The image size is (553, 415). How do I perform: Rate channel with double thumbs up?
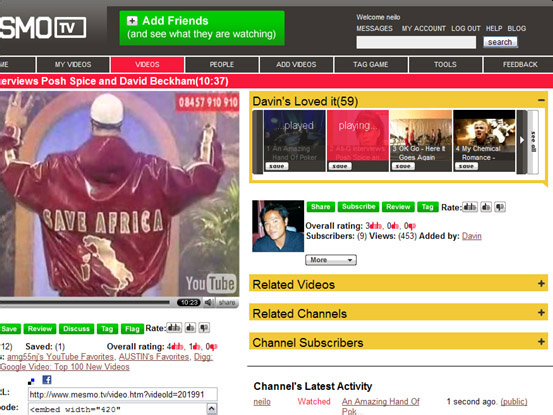pyautogui.click(x=470, y=207)
